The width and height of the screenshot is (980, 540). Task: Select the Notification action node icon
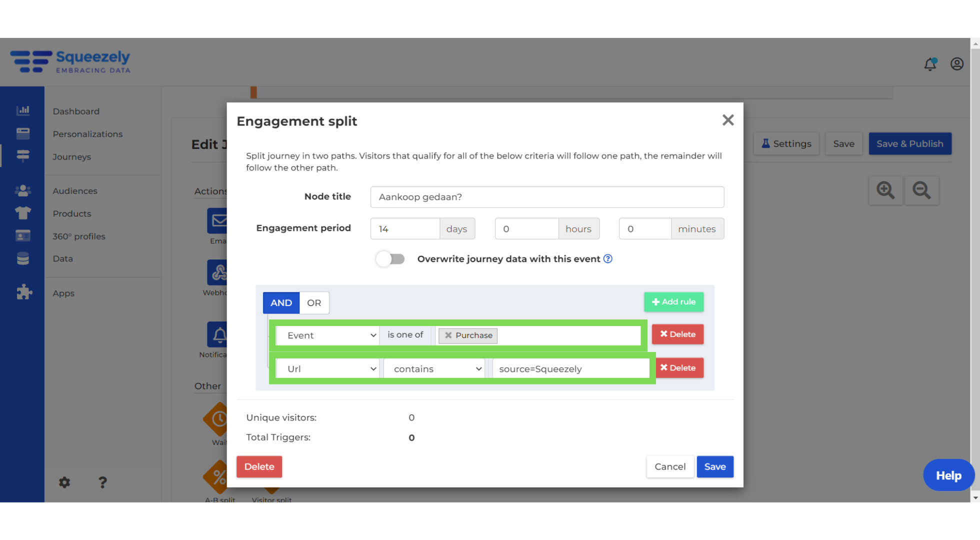(x=217, y=334)
